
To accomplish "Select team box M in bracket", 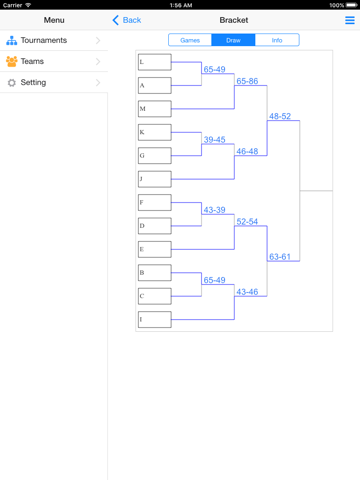I will click(x=155, y=109).
